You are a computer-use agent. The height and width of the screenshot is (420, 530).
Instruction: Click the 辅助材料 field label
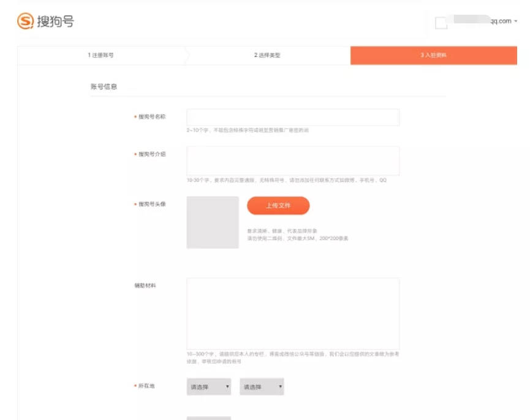tap(145, 286)
